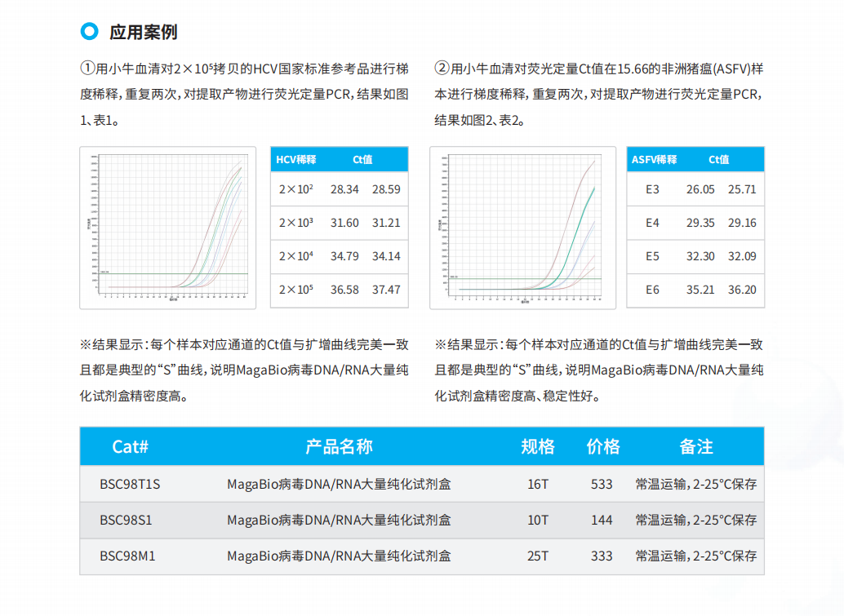Open the ASFV amplification curve chart
The height and width of the screenshot is (616, 844).
coord(522,228)
